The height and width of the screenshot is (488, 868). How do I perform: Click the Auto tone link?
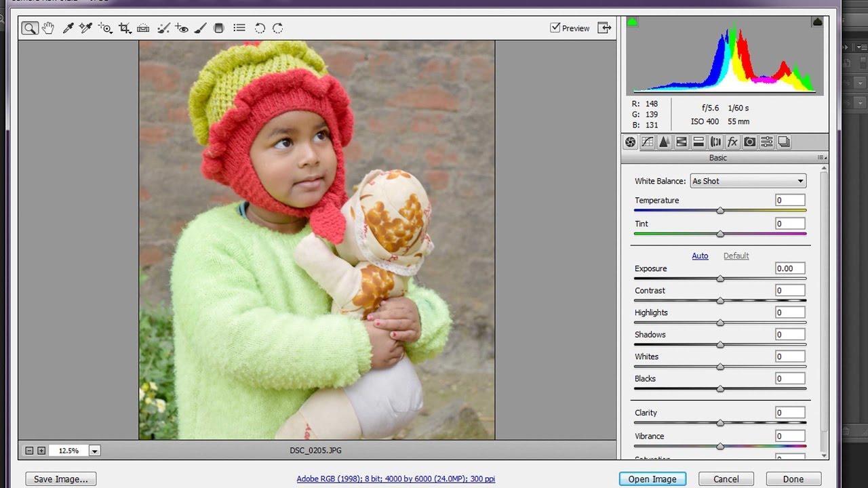click(x=700, y=256)
